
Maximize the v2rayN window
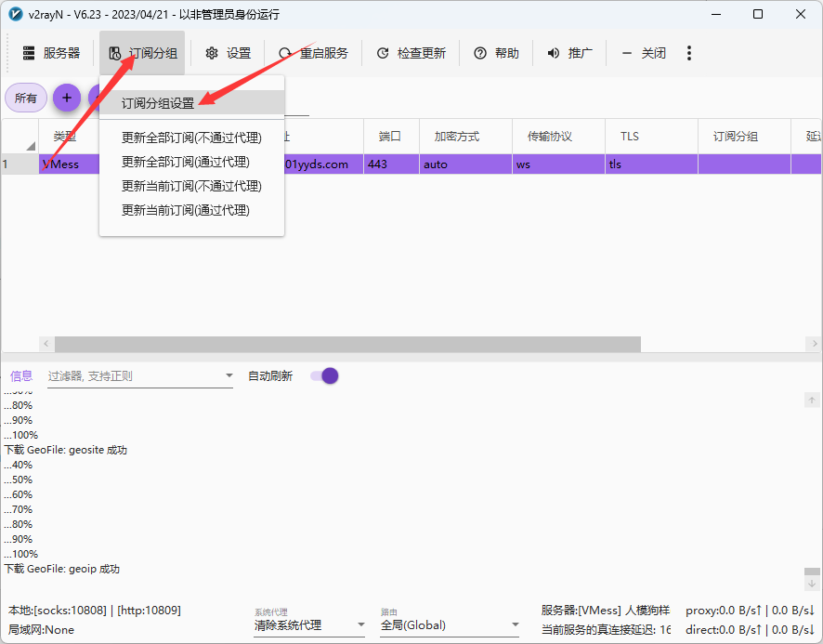[758, 14]
